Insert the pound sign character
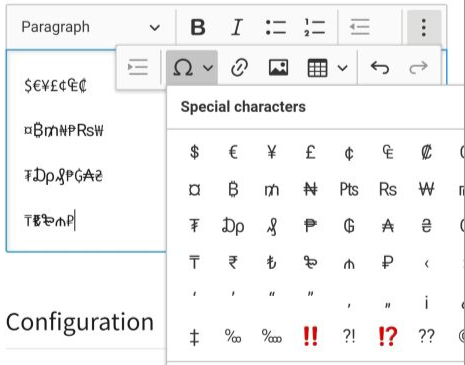The height and width of the screenshot is (365, 465). point(310,152)
